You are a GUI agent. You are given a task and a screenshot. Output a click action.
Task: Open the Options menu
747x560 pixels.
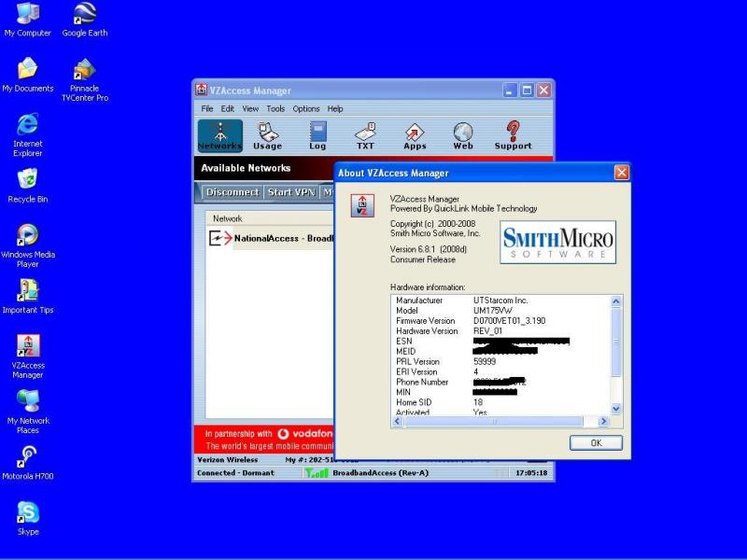pos(306,109)
